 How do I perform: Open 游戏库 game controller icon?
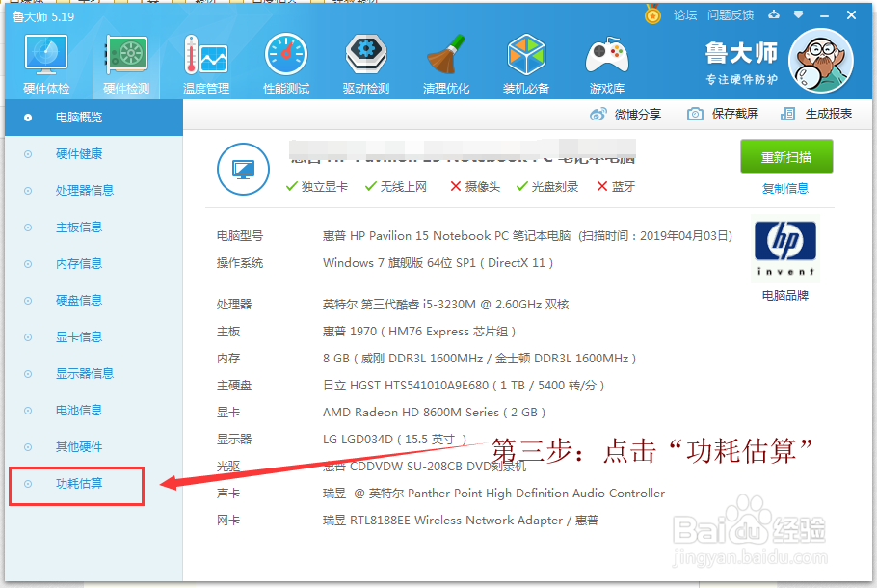click(607, 64)
